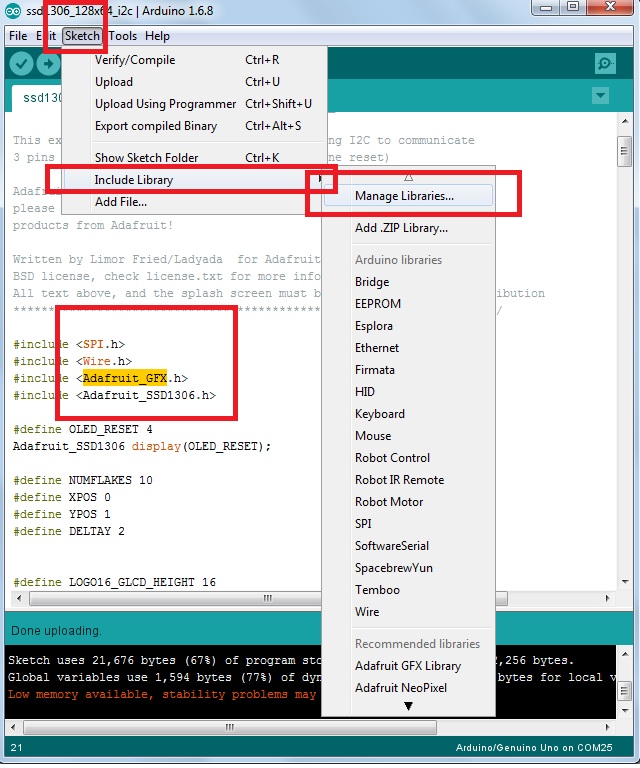Click the Done uploading. status message

[56, 631]
